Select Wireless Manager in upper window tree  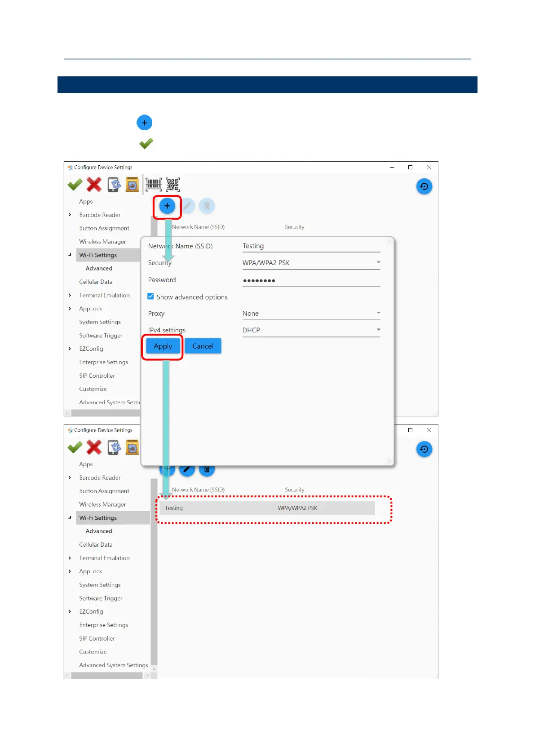pos(102,242)
